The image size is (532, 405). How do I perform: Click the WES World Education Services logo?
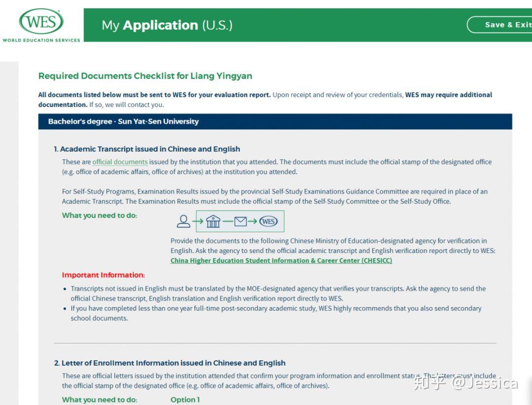point(41,26)
